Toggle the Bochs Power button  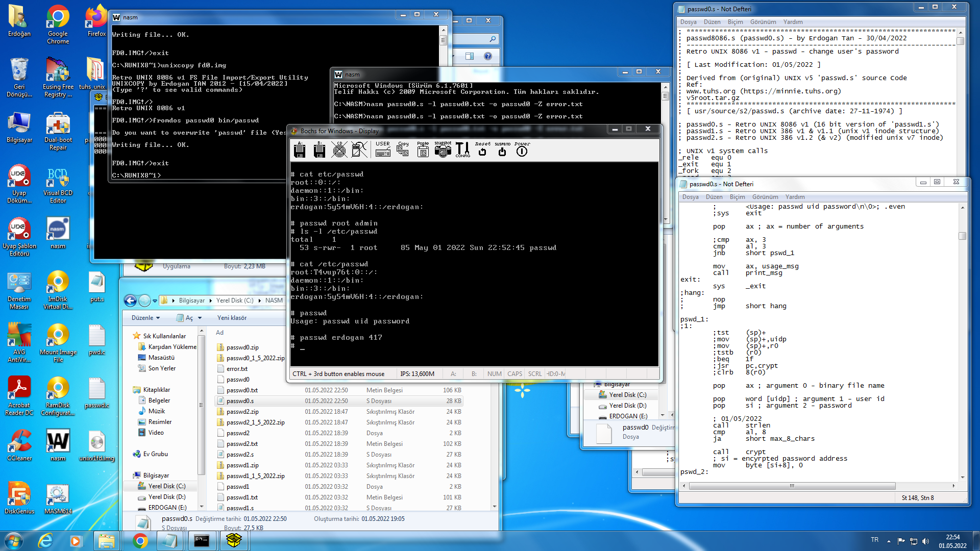522,149
